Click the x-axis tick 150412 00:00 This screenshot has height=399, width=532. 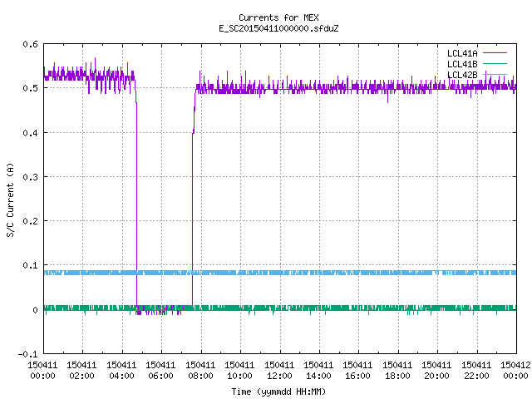click(515, 370)
